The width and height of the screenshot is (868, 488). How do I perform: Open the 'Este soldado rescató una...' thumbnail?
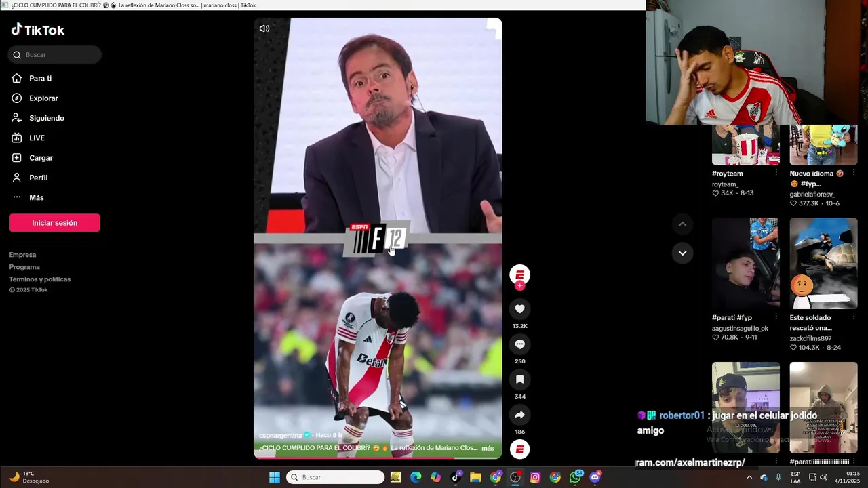pos(823,263)
